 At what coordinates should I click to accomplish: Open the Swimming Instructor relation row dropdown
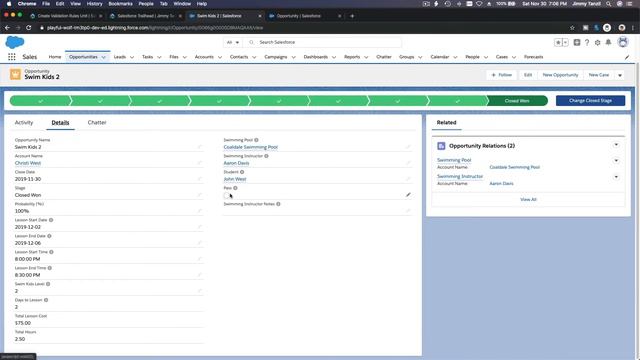[x=616, y=177]
